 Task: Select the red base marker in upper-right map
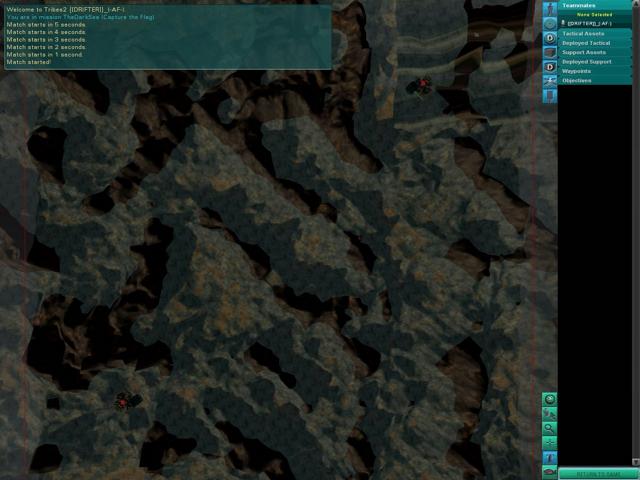click(x=421, y=85)
